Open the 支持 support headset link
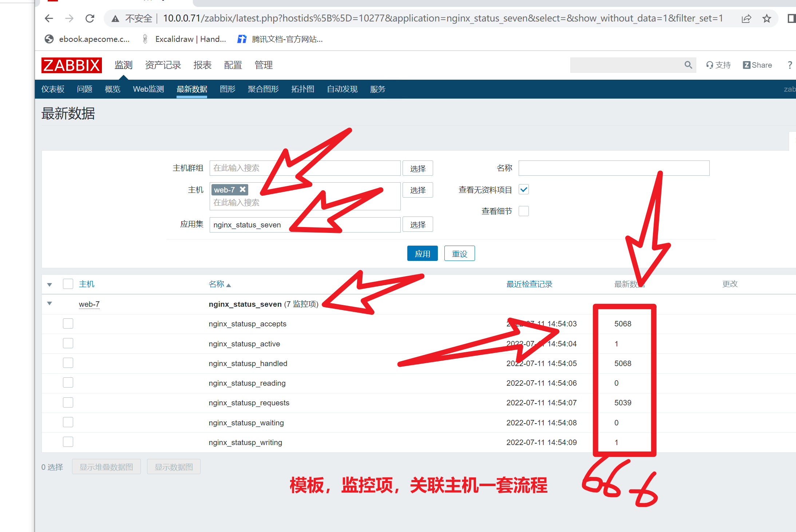This screenshot has height=532, width=796. click(718, 65)
